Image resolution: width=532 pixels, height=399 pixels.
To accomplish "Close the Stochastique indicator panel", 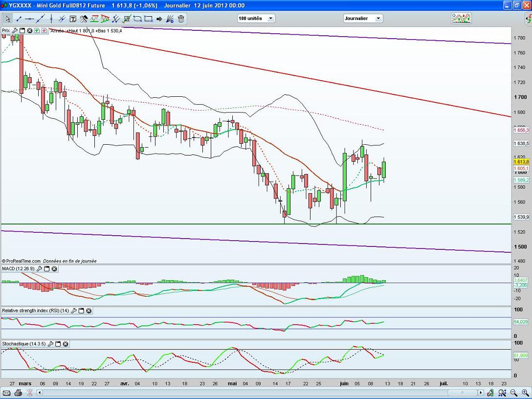I will 65,344.
